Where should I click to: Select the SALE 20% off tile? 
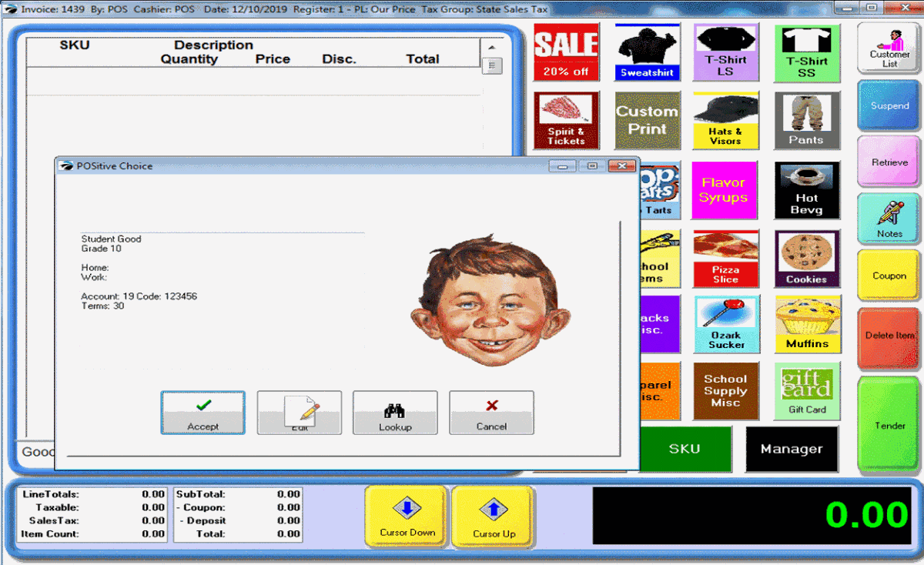(566, 52)
